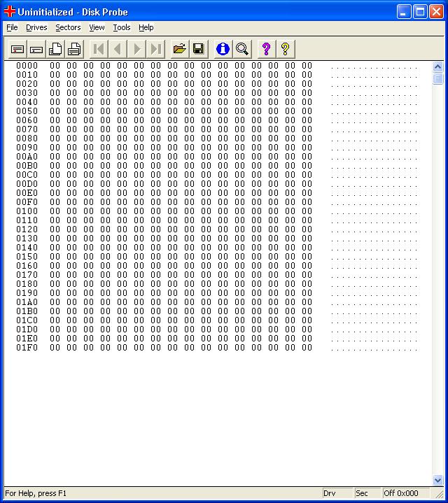The height and width of the screenshot is (503, 448).
Task: Open the Help menu
Action: 146,27
